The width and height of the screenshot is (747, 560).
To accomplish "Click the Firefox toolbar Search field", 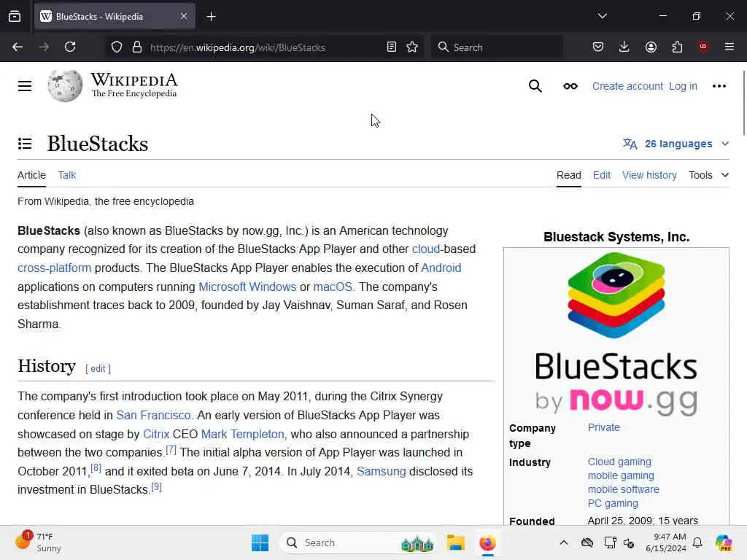I will coord(497,47).
